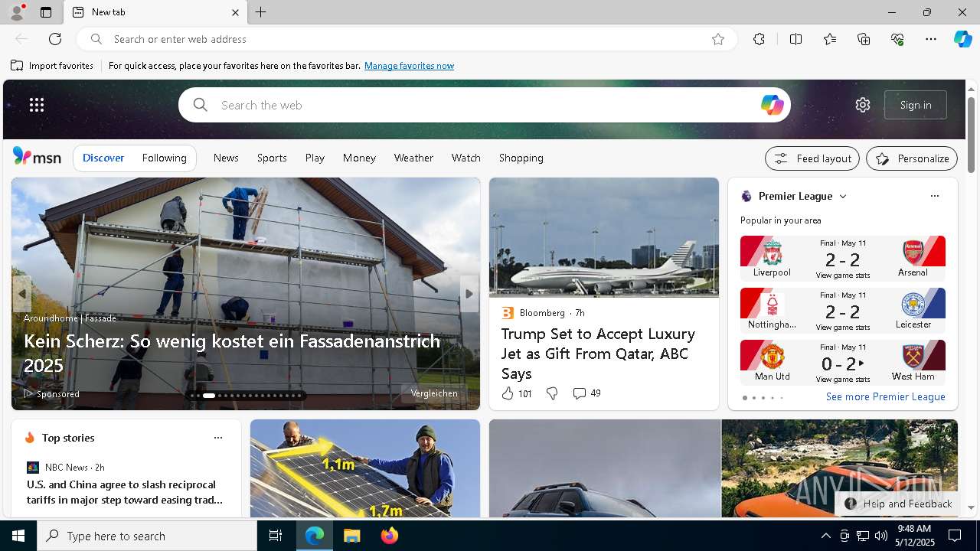980x551 pixels.
Task: Open the Fassadenanstrich sponsored headline
Action: pyautogui.click(x=232, y=353)
